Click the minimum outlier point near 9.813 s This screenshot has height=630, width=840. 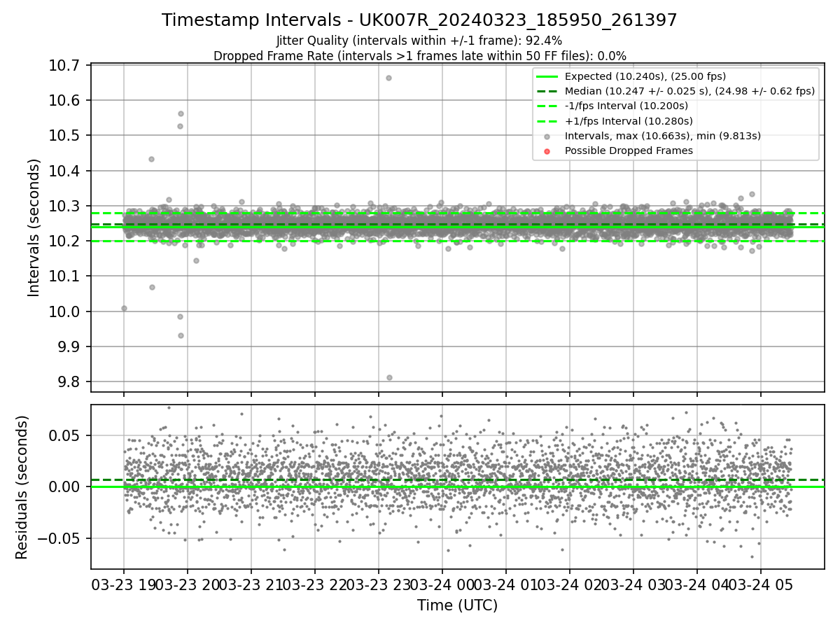(x=389, y=377)
